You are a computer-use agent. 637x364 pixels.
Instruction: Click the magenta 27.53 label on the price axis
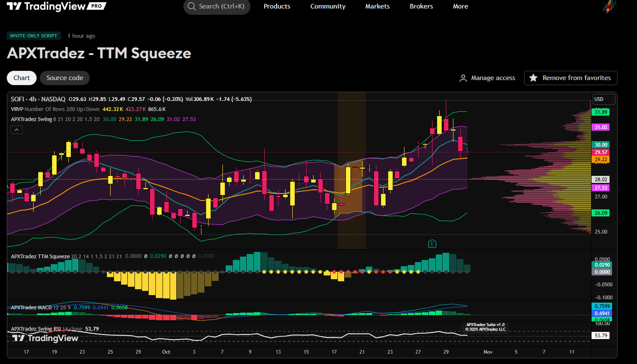pyautogui.click(x=601, y=188)
